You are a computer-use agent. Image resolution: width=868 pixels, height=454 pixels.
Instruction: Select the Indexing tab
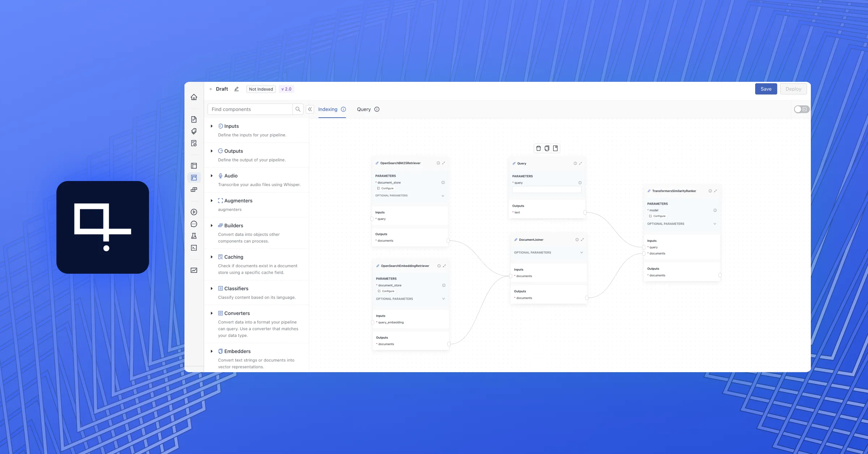[328, 109]
